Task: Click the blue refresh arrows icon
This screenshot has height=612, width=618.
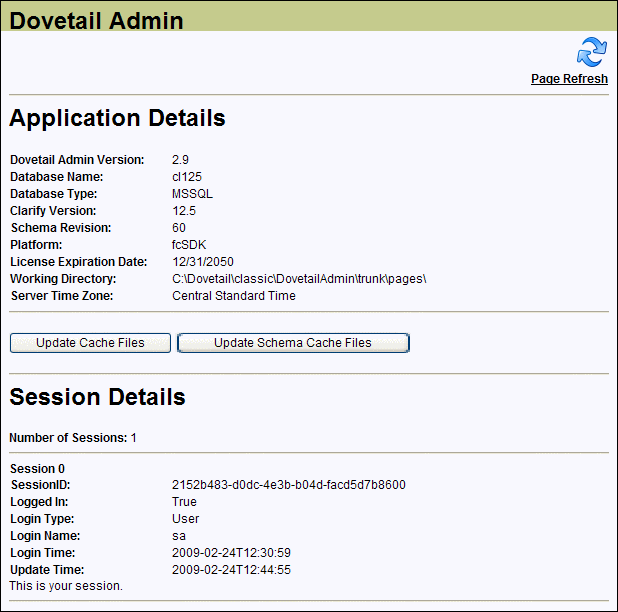Action: coord(592,52)
